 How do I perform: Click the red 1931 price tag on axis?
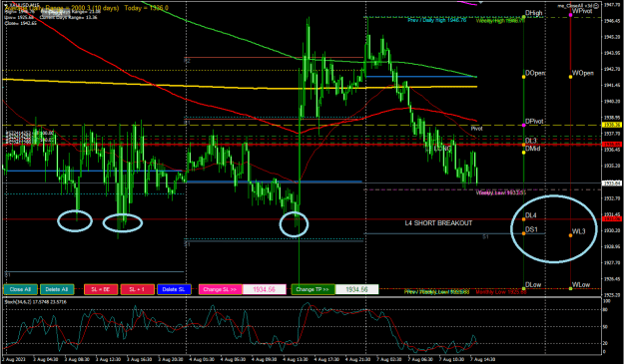tap(612, 219)
